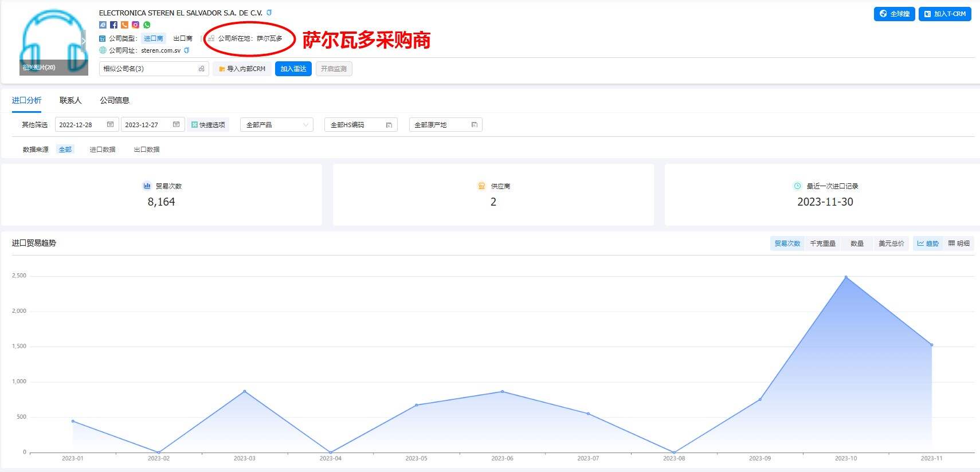Open calendar icon for start date 2022-12-28

(111, 124)
